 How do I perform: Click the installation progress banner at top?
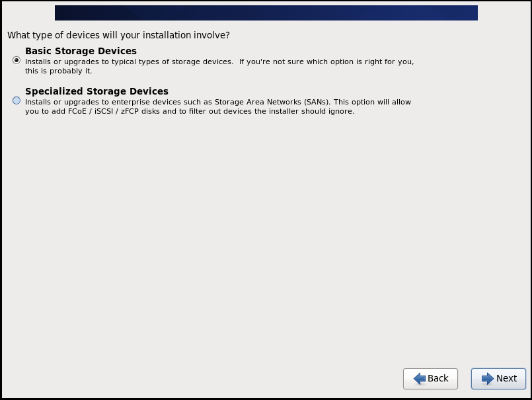tap(264, 12)
